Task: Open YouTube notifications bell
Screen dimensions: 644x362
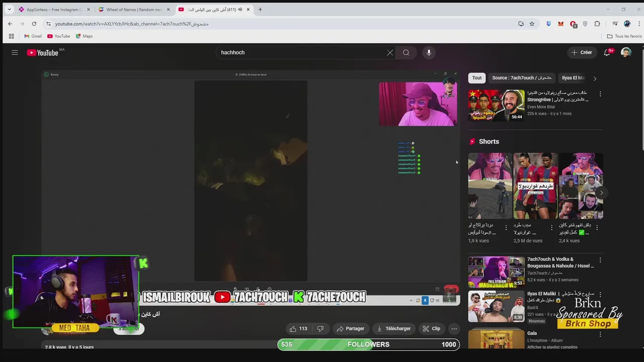Action: coord(607,52)
